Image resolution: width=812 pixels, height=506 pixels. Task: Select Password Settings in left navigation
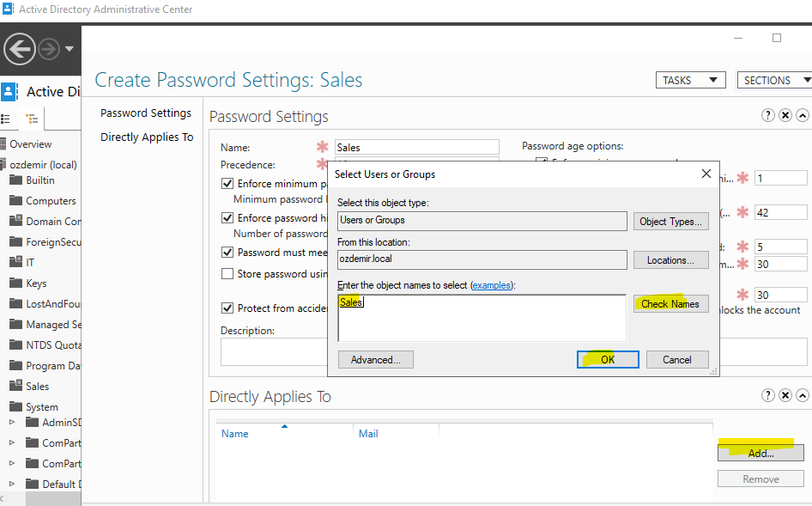[x=146, y=113]
